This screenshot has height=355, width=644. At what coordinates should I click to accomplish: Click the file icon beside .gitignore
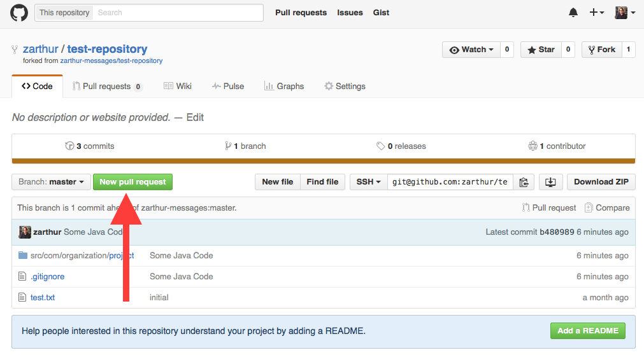click(x=22, y=276)
